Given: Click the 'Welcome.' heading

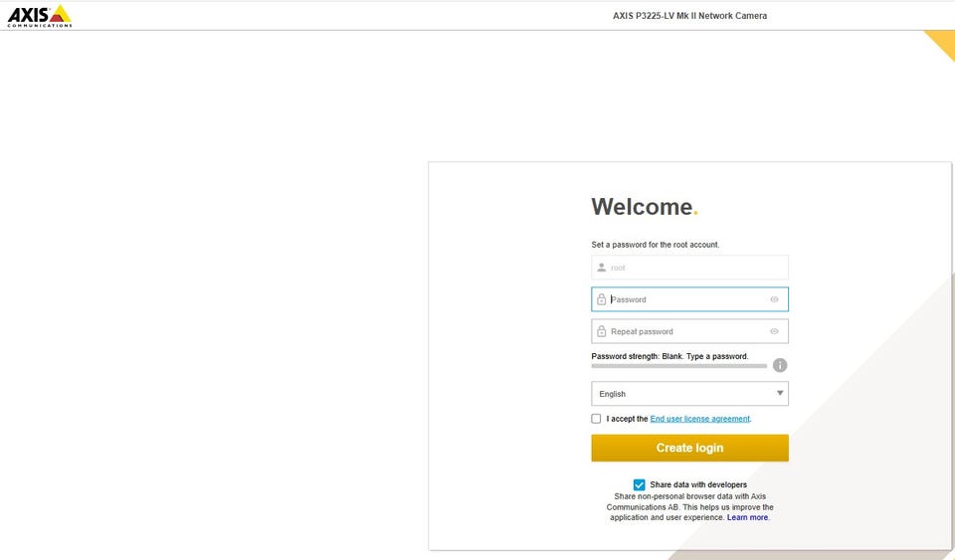Looking at the screenshot, I should coord(645,207).
